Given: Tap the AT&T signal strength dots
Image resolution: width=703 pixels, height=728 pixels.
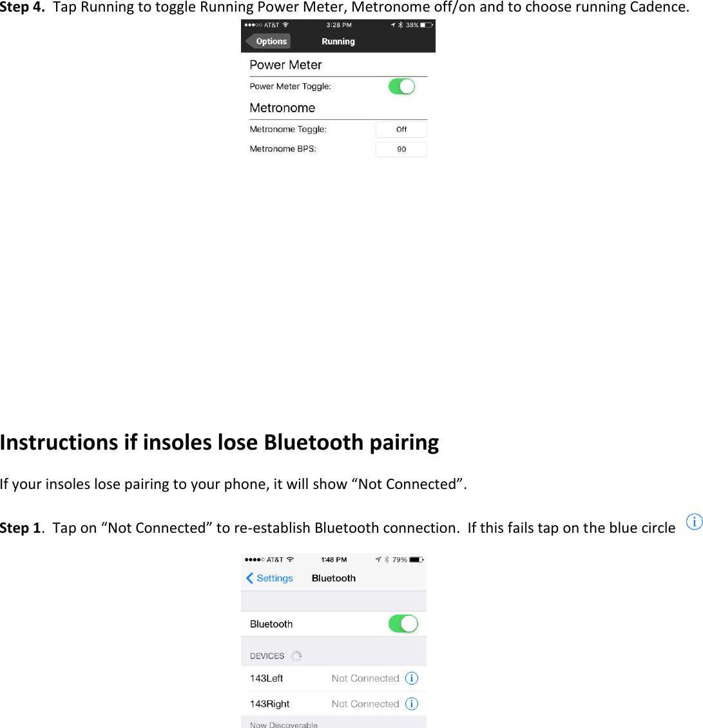Looking at the screenshot, I should point(255,24).
